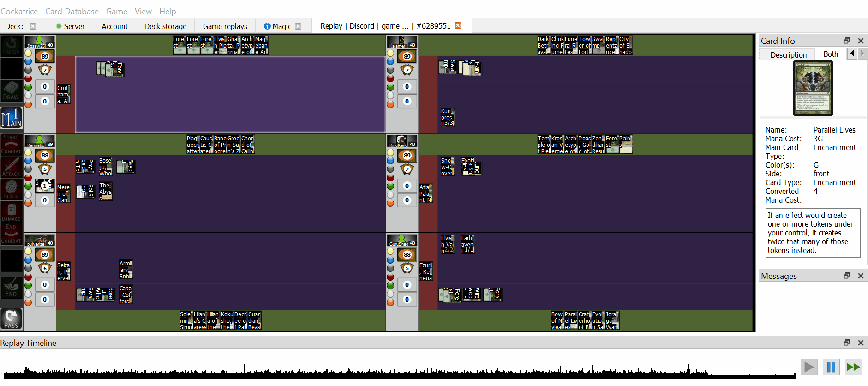Select Cabal Coffers card on pulverize's board
The width and height of the screenshot is (868, 386).
(126, 295)
